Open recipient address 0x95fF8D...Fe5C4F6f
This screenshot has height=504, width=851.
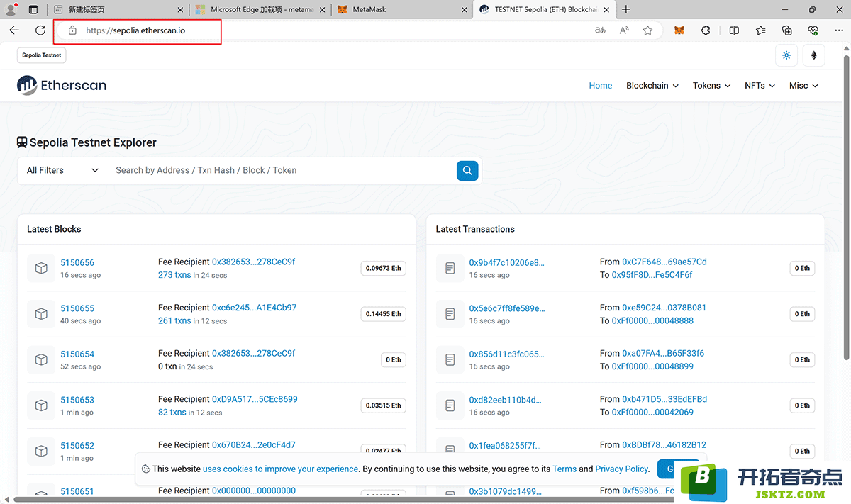pos(652,274)
